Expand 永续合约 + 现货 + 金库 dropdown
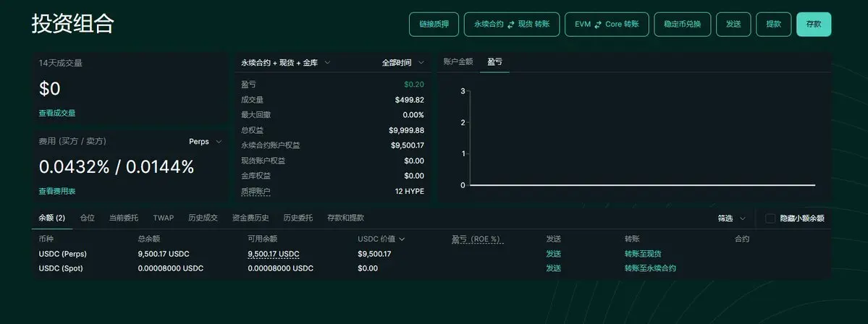The width and height of the screenshot is (868, 324). coord(286,62)
